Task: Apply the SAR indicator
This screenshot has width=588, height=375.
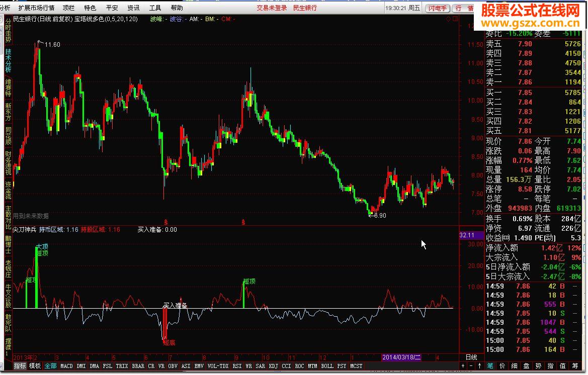Action: (260, 365)
